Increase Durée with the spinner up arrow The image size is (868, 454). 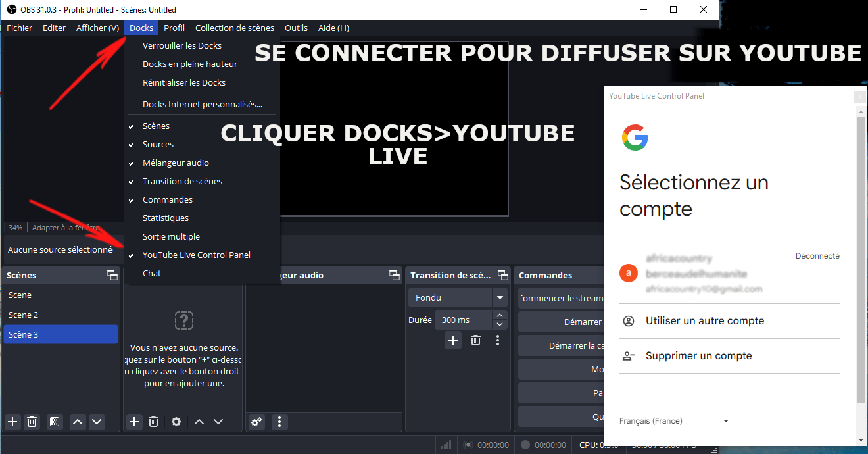click(500, 315)
